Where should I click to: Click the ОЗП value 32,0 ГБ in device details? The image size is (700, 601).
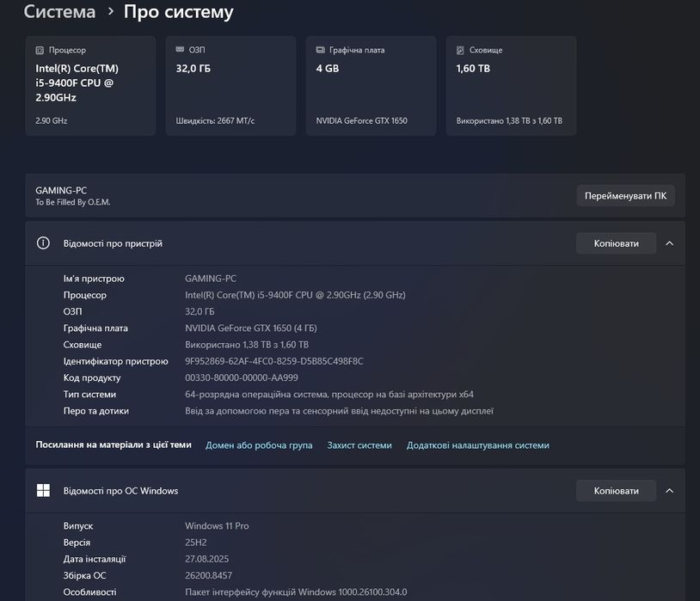(x=200, y=311)
